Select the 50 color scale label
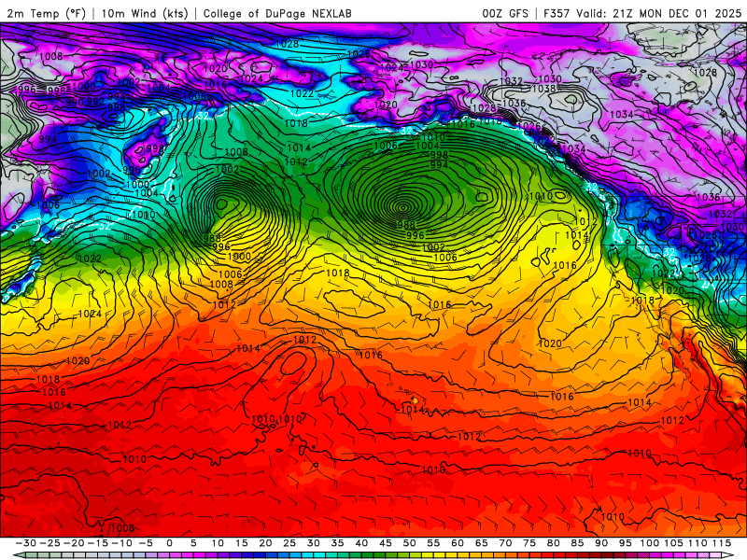The image size is (747, 560). pyautogui.click(x=409, y=543)
